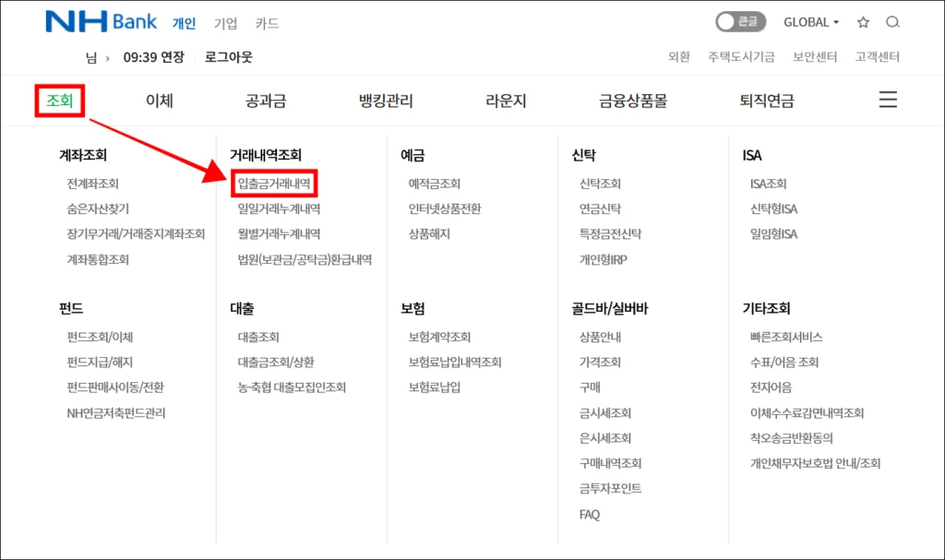Screen dimensions: 945x560
Task: Select 펀드지급/해지 menu item
Action: coord(100,363)
